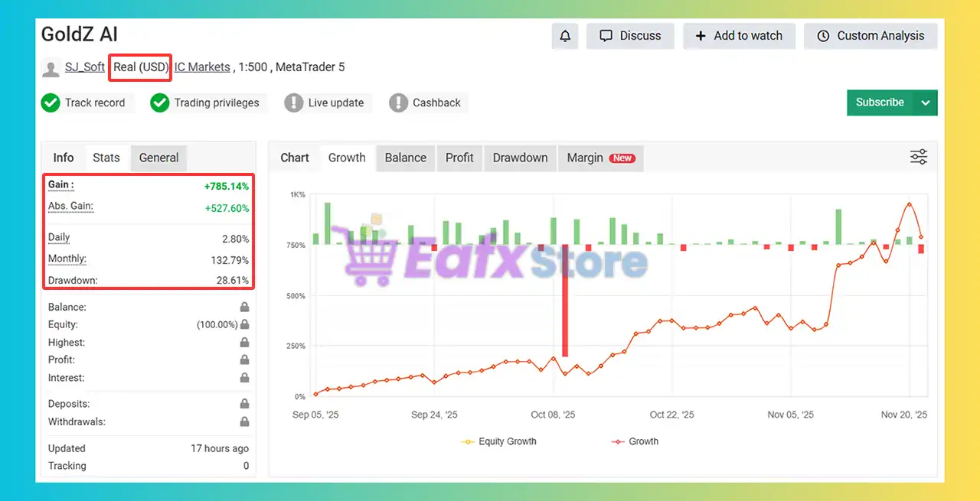This screenshot has width=980, height=501.
Task: Click the green Track record checkmark
Action: point(51,102)
